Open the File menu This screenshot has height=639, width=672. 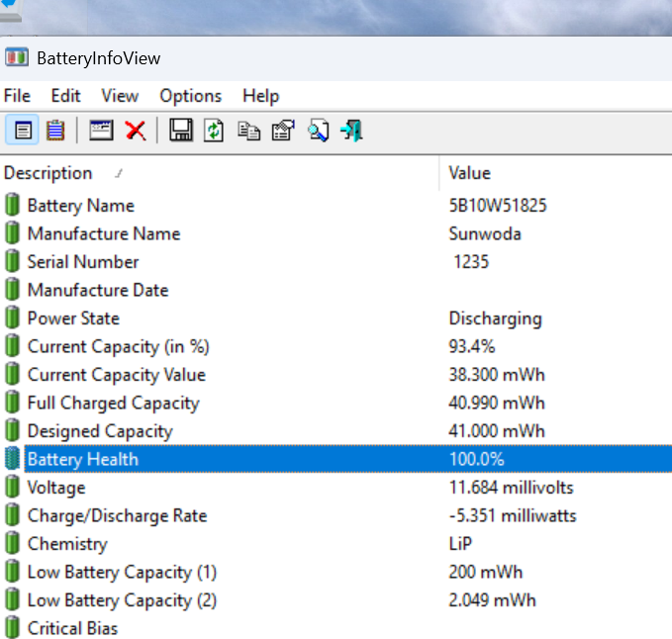point(17,96)
